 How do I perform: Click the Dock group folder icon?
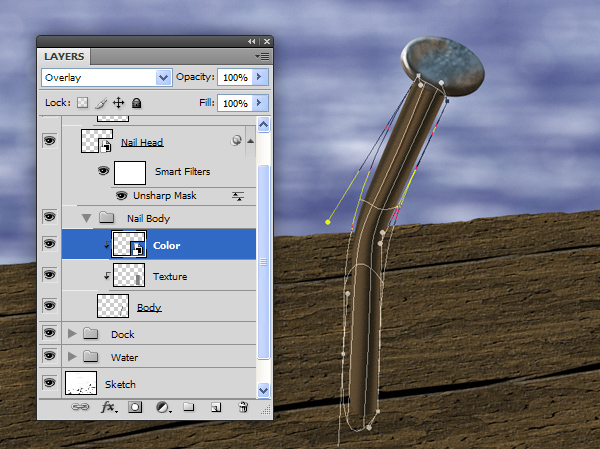91,333
